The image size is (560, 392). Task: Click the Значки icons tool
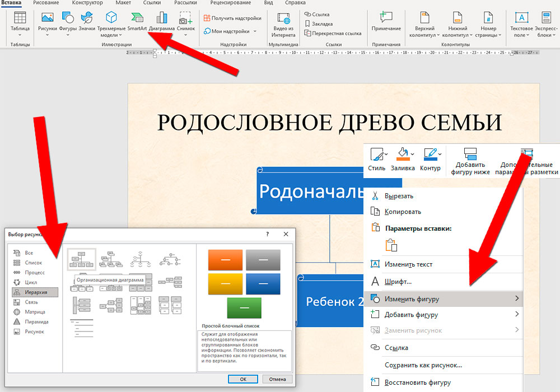87,21
